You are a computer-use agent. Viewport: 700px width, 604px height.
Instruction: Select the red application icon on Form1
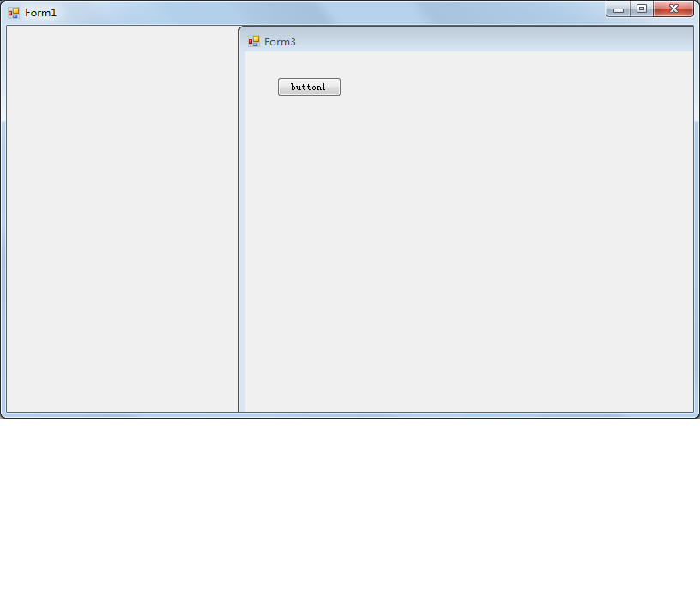pyautogui.click(x=13, y=12)
